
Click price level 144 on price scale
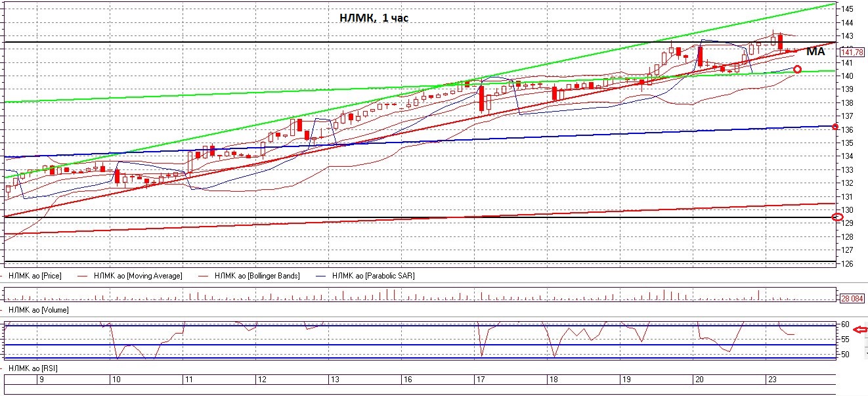click(846, 22)
